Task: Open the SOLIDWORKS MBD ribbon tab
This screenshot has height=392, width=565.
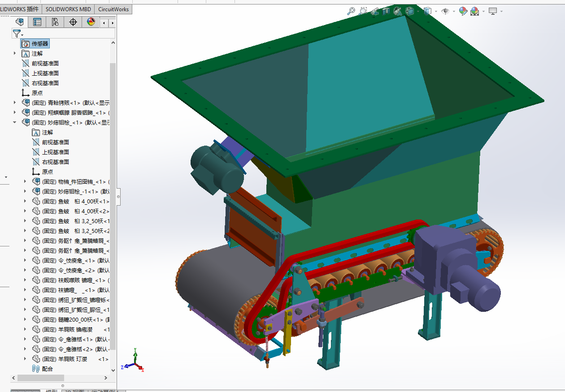Action: click(x=68, y=9)
